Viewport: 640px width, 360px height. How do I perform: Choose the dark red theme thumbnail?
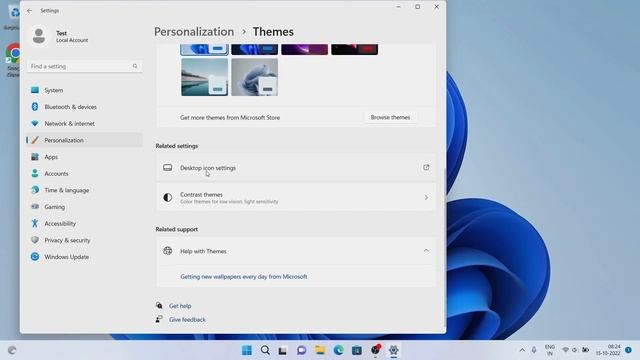coord(355,49)
